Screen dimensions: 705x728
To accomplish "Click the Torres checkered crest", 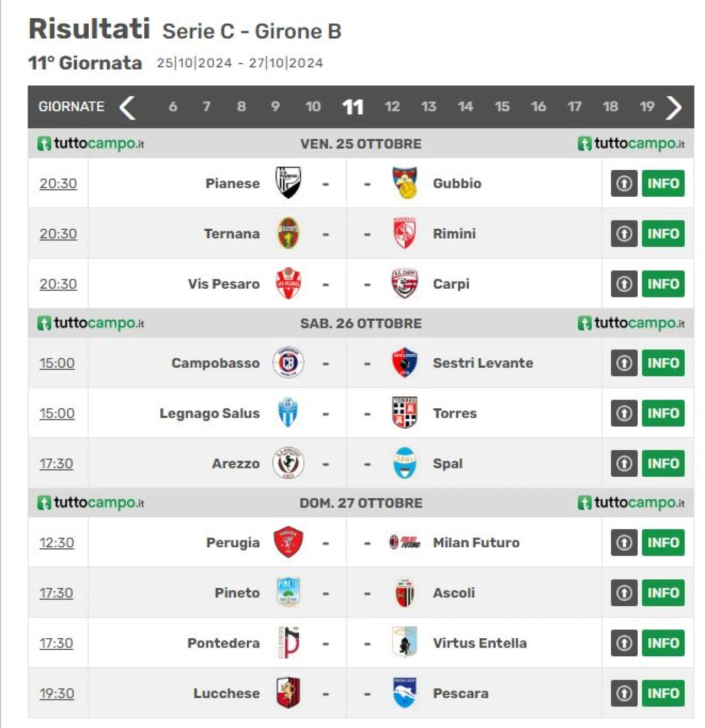I will click(405, 412).
